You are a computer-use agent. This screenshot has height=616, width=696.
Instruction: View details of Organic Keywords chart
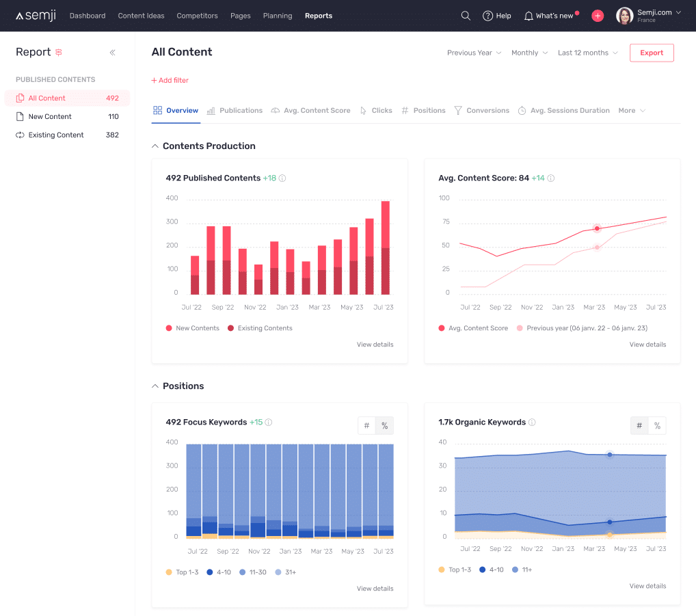tap(647, 586)
